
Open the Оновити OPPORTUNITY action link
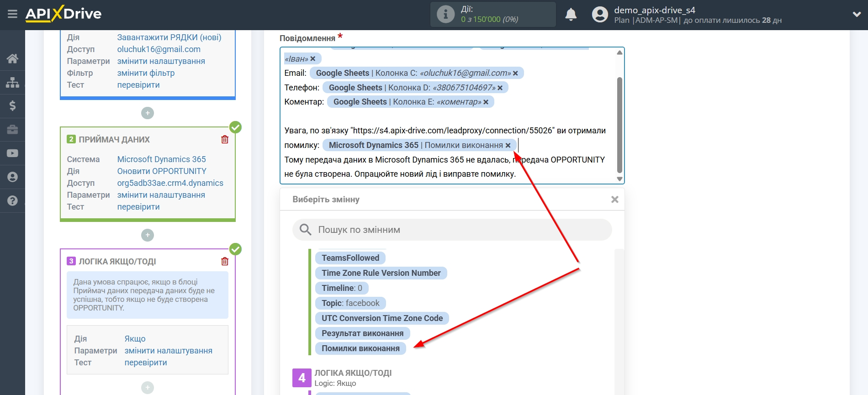click(162, 171)
